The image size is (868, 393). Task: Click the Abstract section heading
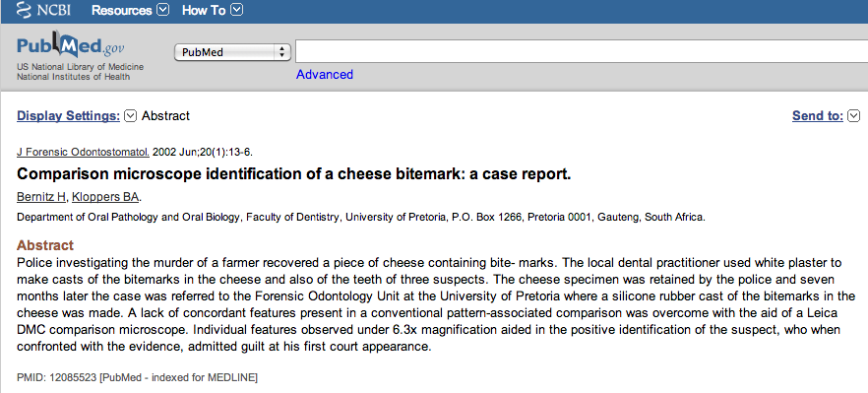click(45, 245)
